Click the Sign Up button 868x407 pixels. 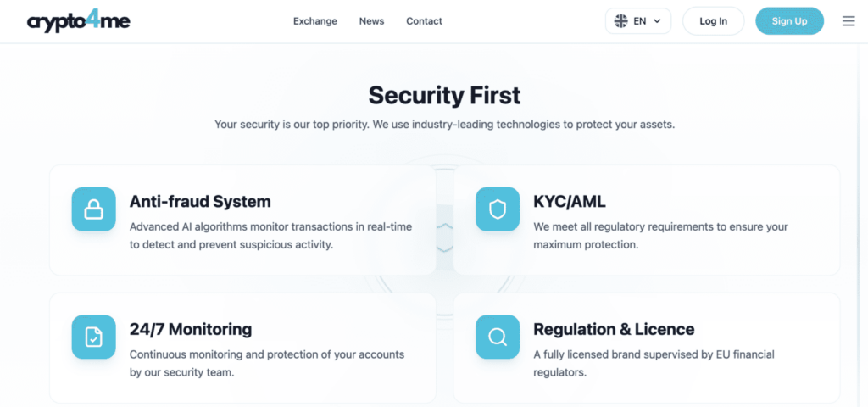789,21
